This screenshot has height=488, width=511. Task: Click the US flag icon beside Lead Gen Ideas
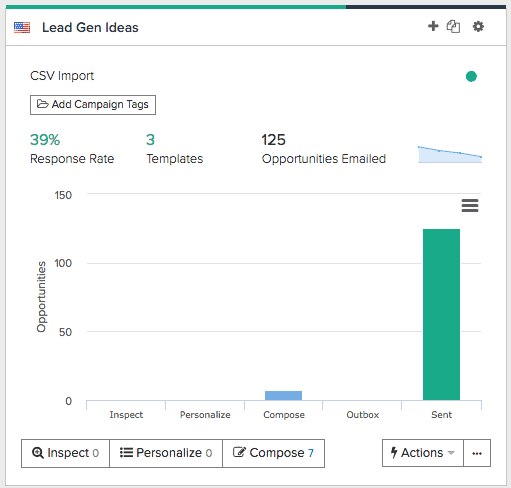pyautogui.click(x=22, y=27)
